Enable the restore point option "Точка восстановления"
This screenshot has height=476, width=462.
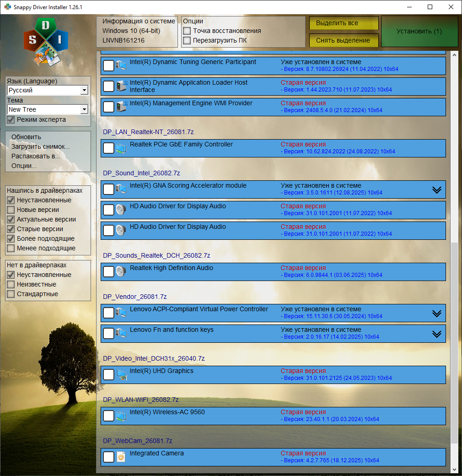click(x=187, y=31)
